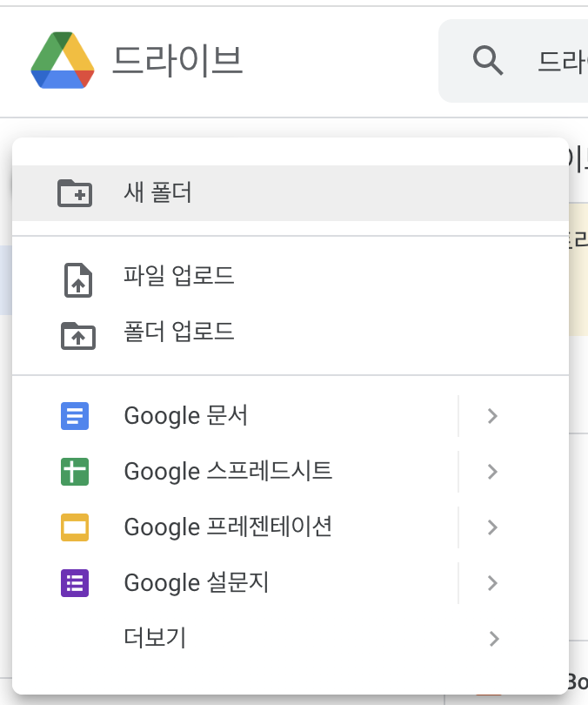Viewport: 588px width, 705px height.
Task: Click the folder upload icon
Action: (x=78, y=336)
